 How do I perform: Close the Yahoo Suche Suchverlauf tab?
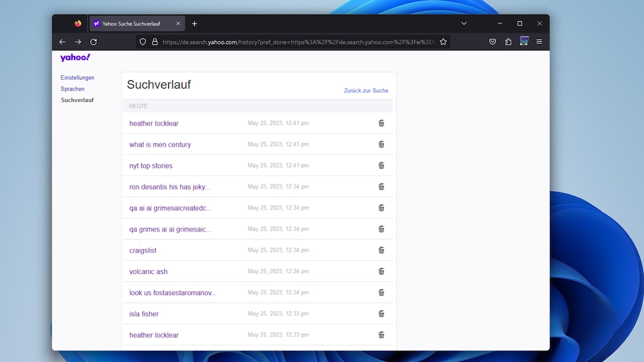coord(179,24)
